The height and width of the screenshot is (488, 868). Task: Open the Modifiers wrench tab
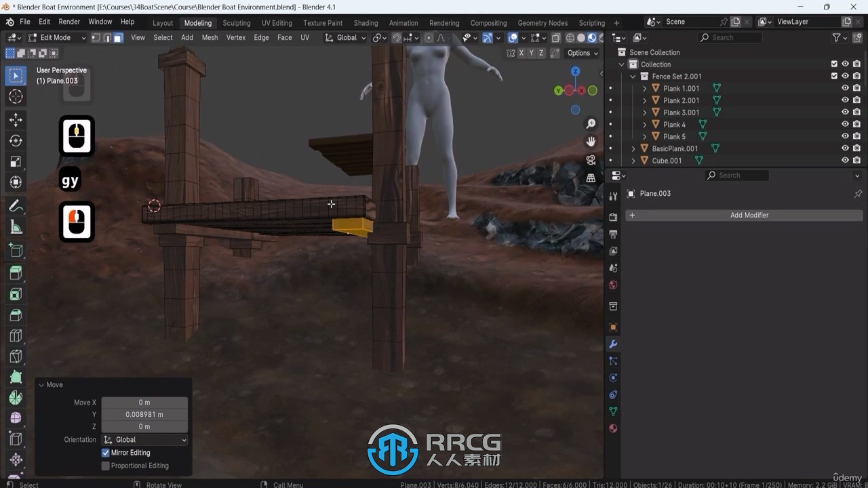pyautogui.click(x=613, y=344)
